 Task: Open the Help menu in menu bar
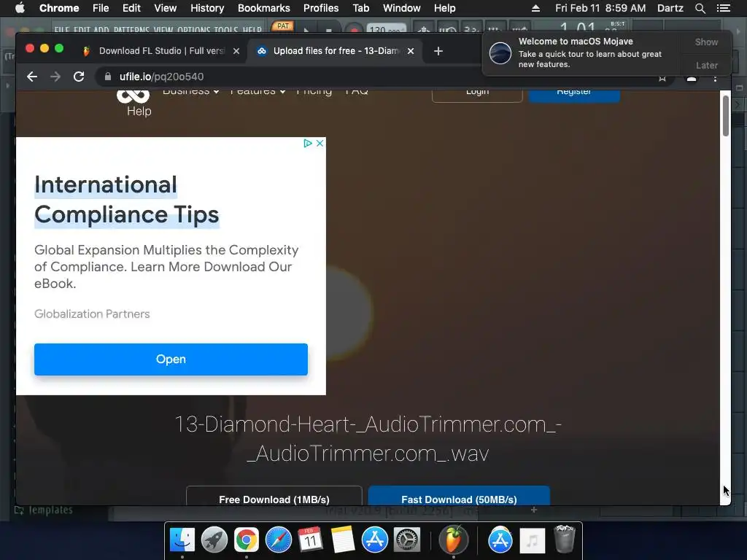tap(444, 8)
